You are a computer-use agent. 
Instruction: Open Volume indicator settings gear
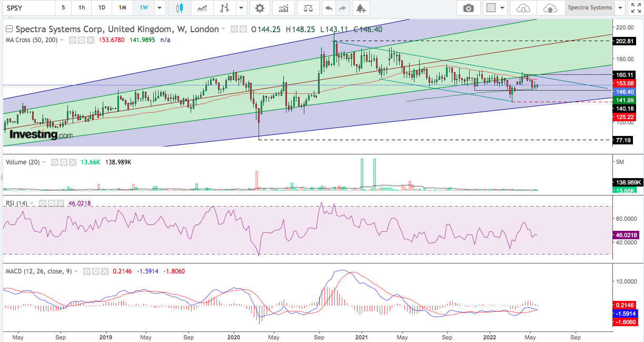pyautogui.click(x=63, y=162)
